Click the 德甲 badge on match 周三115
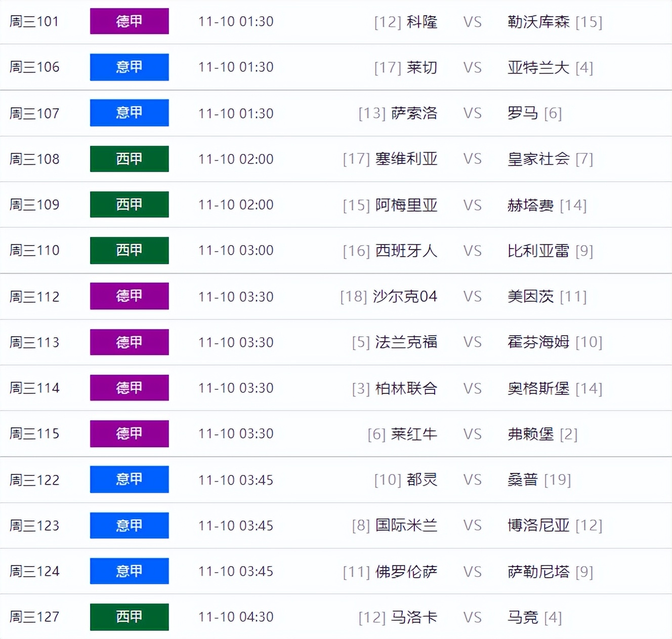 [x=129, y=433]
